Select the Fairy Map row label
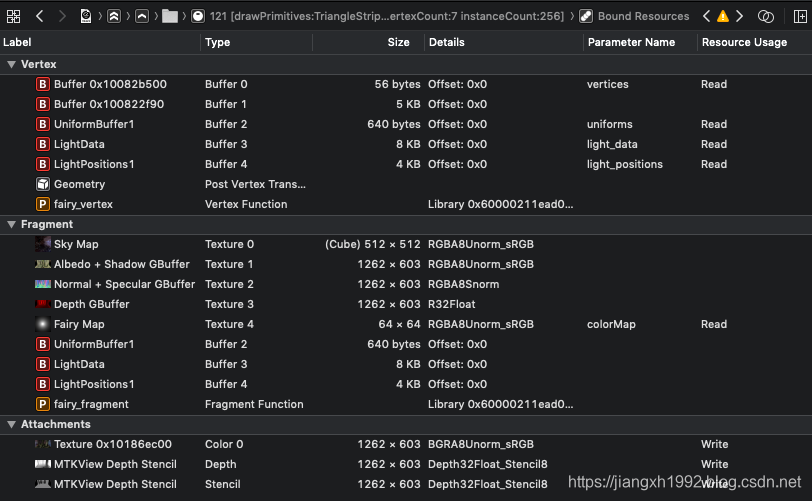 coord(79,324)
